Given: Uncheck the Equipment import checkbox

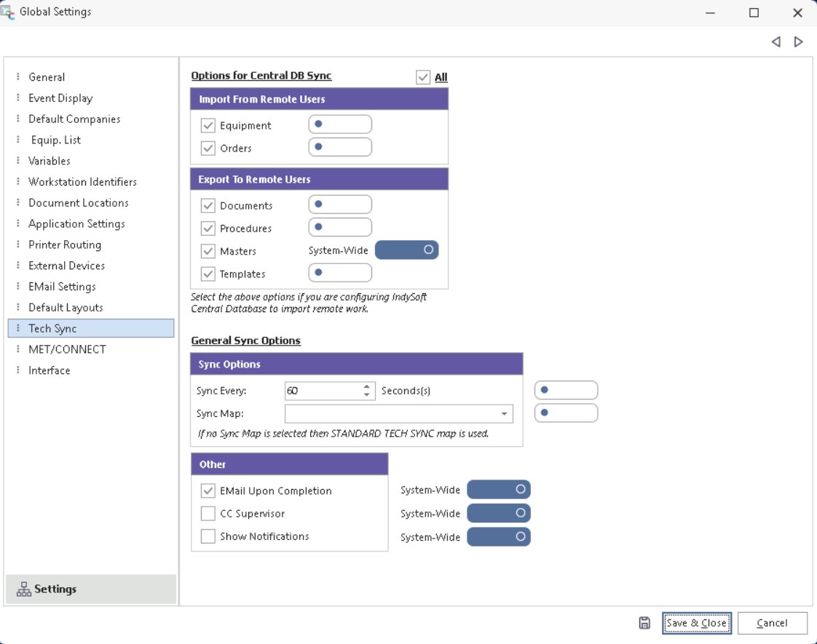Looking at the screenshot, I should [x=208, y=126].
